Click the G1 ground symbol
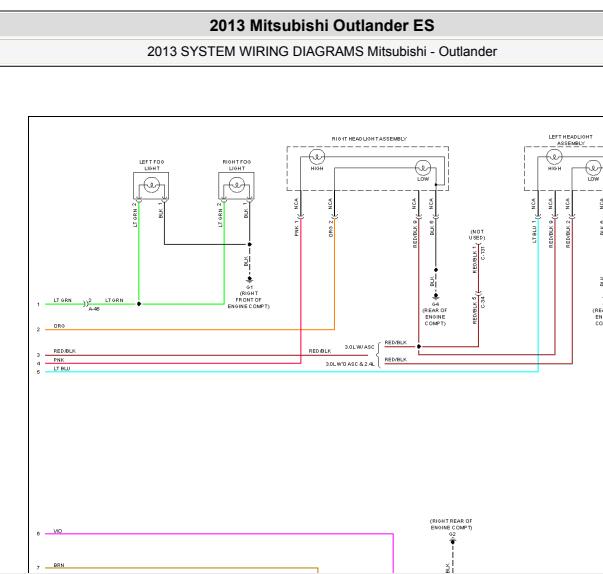Viewport: 603px width, 574px height. pos(250,279)
